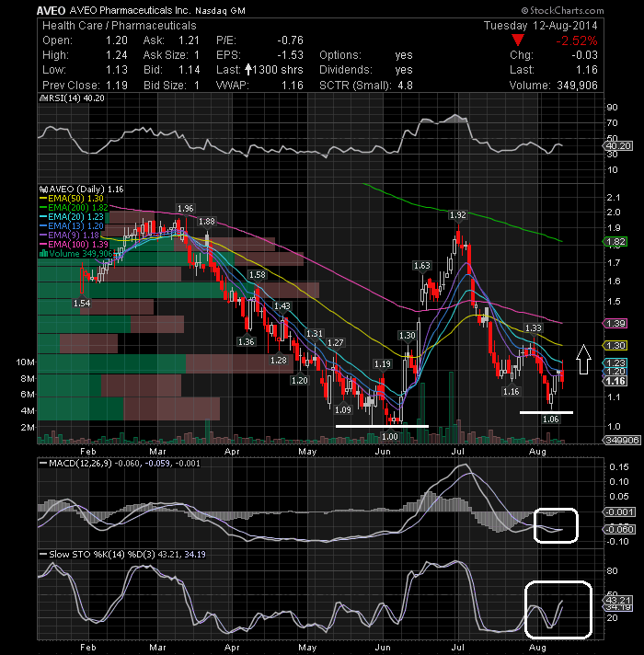This screenshot has height=655, width=644.
Task: Click the 1.92 July peak label
Action: click(x=458, y=215)
